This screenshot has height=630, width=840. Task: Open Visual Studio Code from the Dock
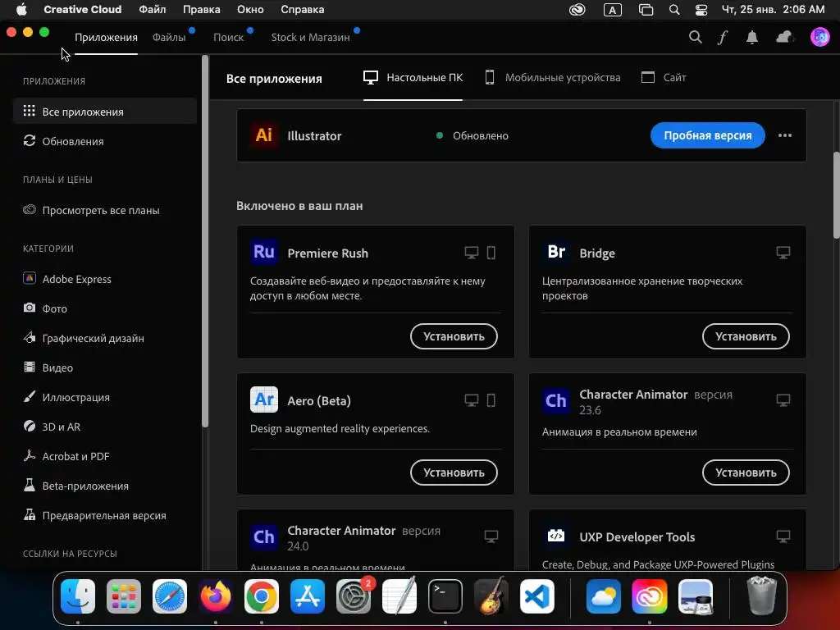536,596
